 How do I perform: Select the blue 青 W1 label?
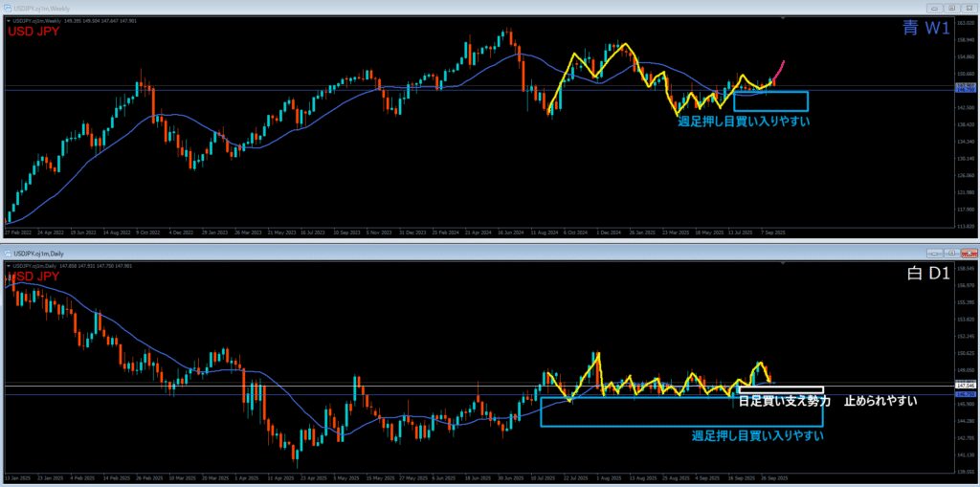click(x=925, y=27)
